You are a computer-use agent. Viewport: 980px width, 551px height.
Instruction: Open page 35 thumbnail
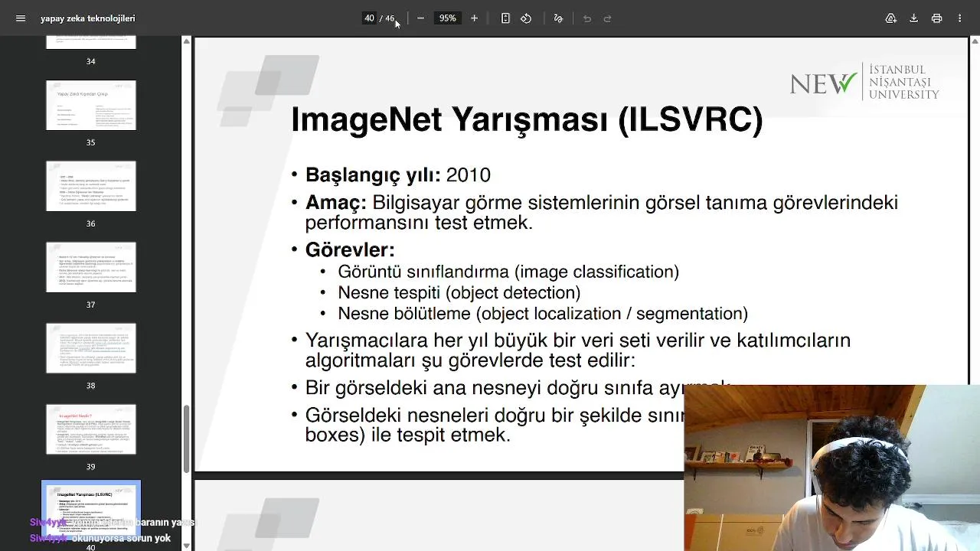tap(91, 105)
